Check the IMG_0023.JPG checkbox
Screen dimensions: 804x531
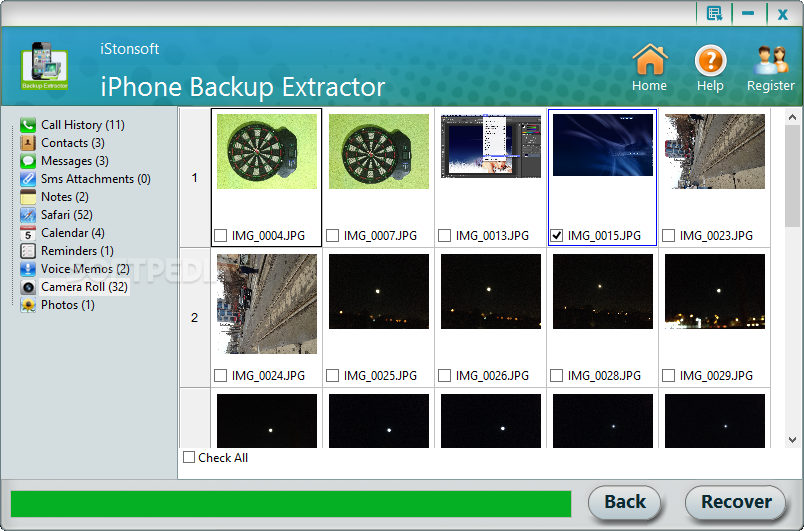pos(669,235)
